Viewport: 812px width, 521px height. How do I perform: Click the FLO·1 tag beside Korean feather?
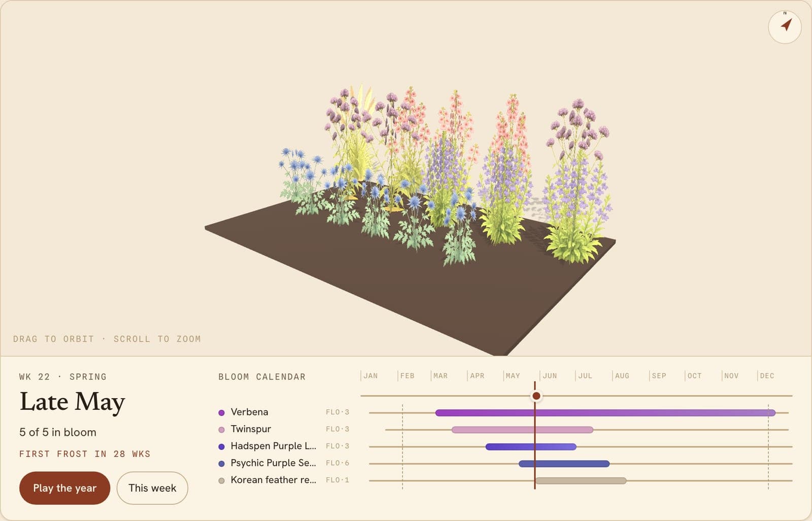(337, 480)
